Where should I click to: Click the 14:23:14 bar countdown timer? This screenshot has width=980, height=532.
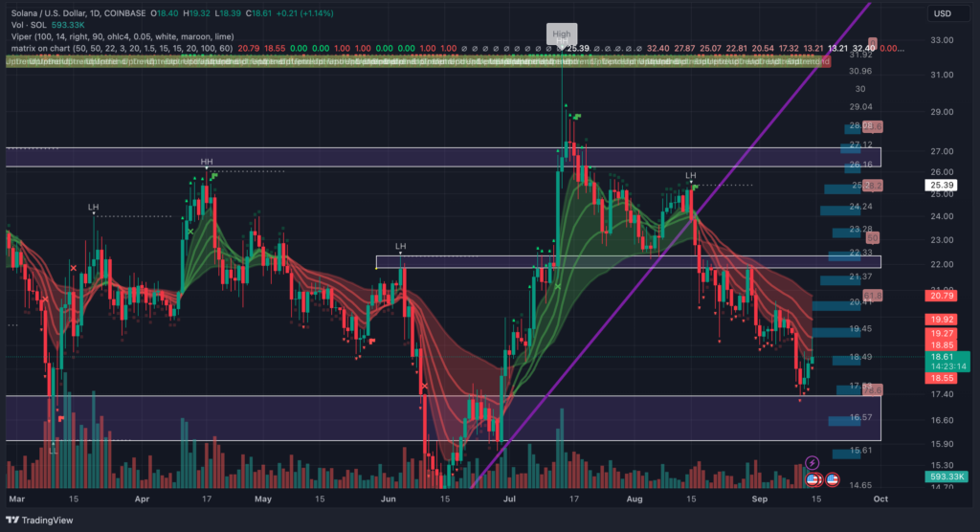tap(947, 366)
